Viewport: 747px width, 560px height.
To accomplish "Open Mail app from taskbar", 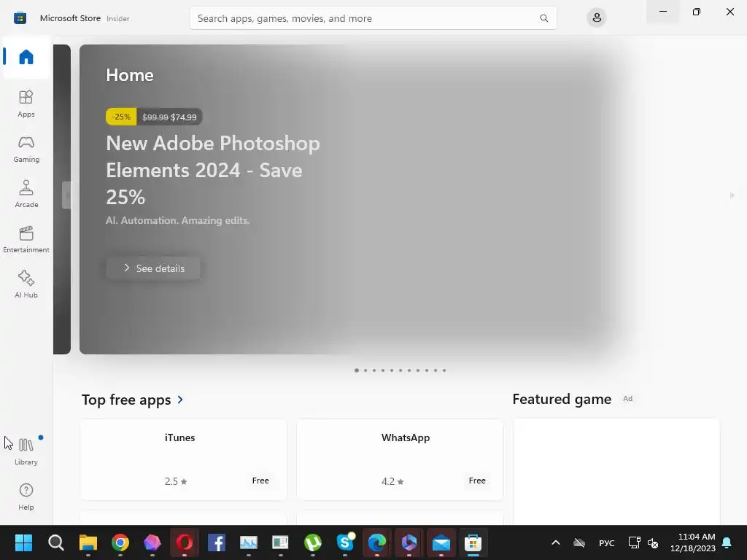I will [441, 542].
